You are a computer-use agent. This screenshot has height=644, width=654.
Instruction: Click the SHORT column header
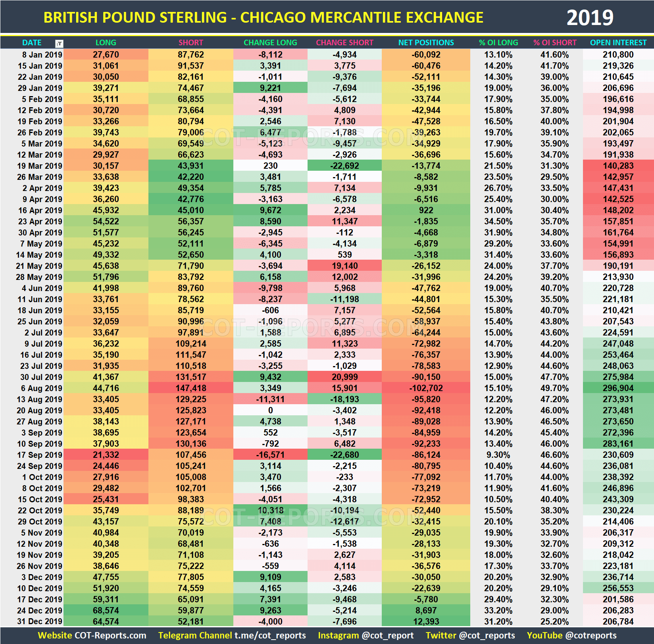click(191, 43)
